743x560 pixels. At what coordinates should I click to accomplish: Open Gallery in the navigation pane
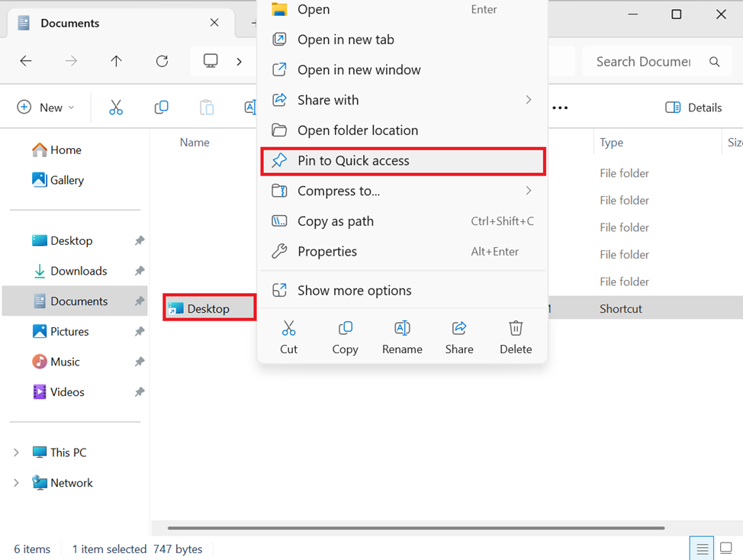click(x=58, y=181)
